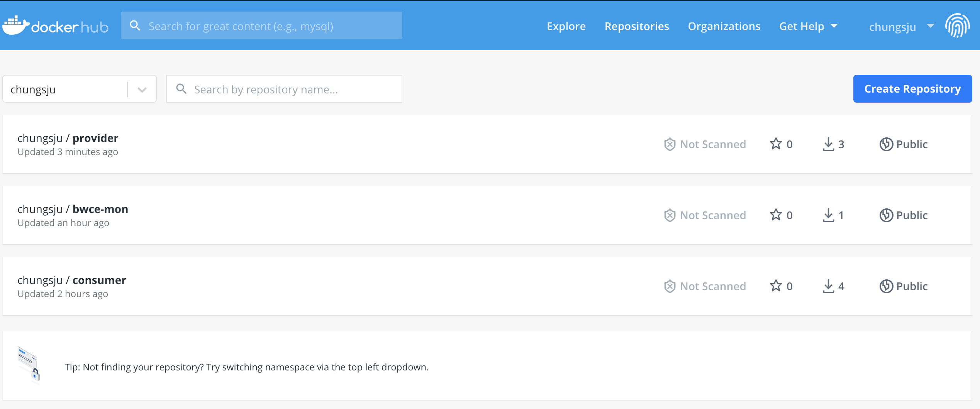The image size is (980, 409).
Task: Click 'Not Scanned' label in consumer row
Action: click(713, 286)
